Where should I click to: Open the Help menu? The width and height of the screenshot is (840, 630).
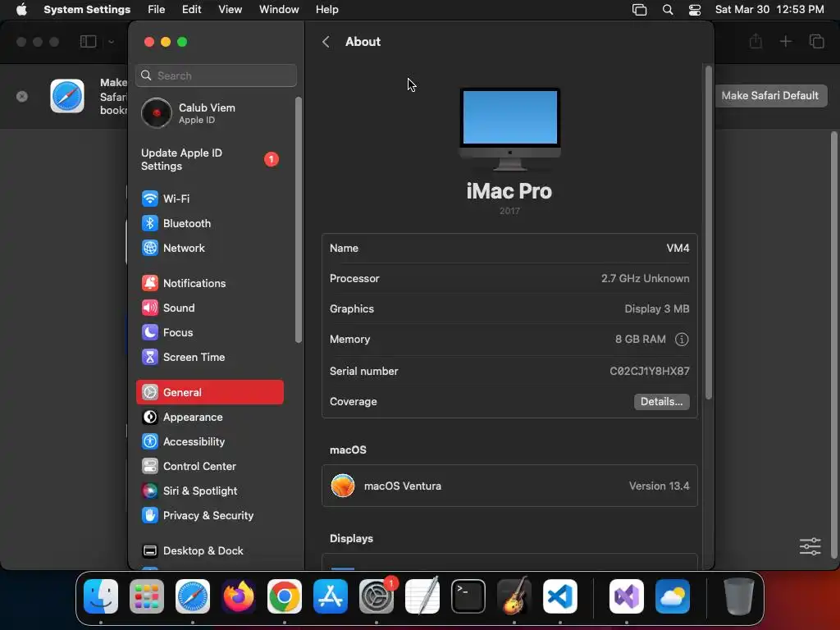pos(326,10)
